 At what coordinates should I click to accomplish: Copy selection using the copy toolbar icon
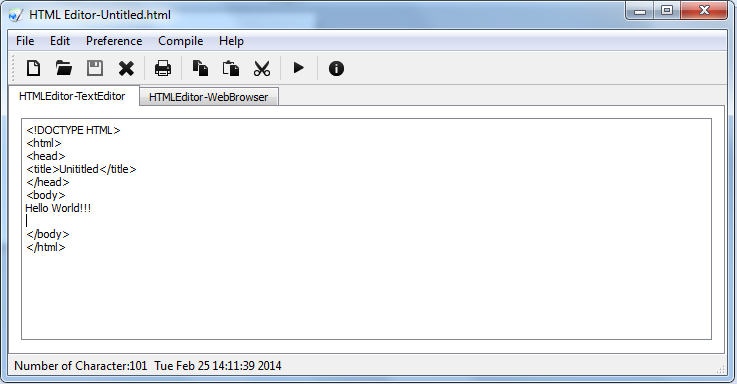coord(200,68)
